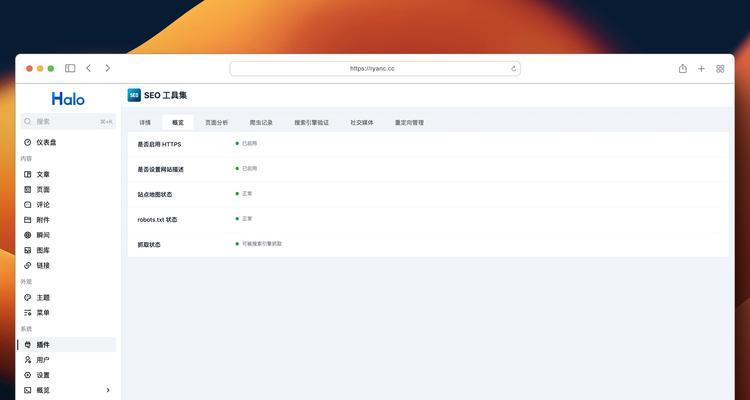Open 图库 gallery in the sidebar
Viewport: 750px width, 400px height.
[x=68, y=250]
